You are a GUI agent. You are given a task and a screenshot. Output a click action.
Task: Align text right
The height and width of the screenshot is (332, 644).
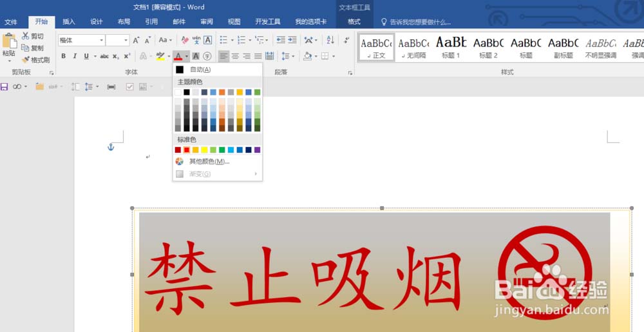click(247, 56)
